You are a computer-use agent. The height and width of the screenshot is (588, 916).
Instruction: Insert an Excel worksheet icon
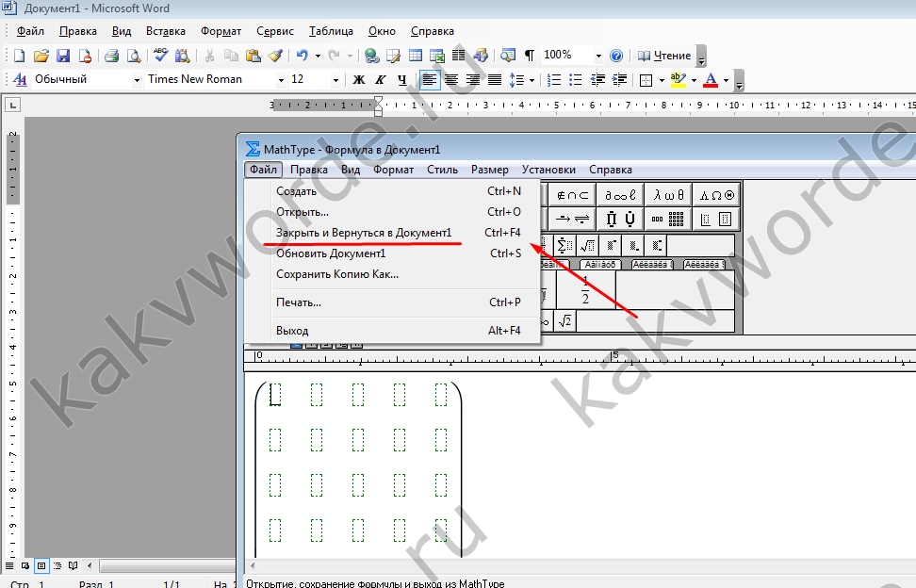point(437,56)
